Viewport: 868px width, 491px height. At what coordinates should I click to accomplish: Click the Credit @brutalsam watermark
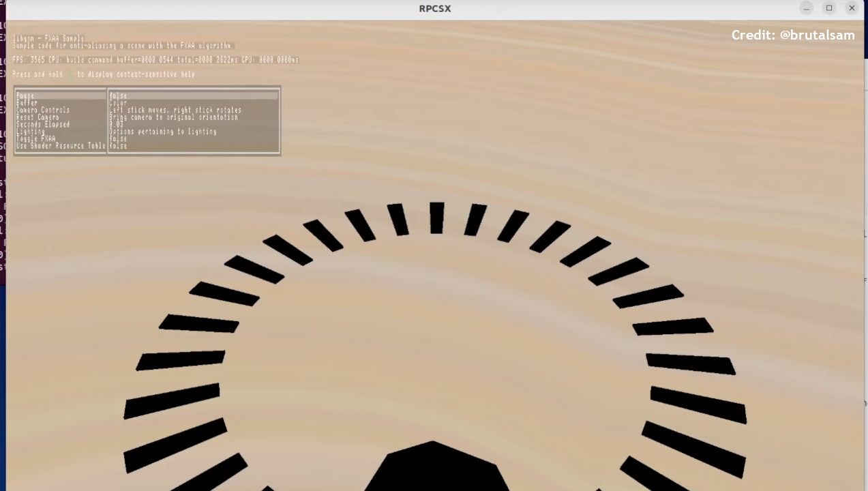click(x=793, y=35)
